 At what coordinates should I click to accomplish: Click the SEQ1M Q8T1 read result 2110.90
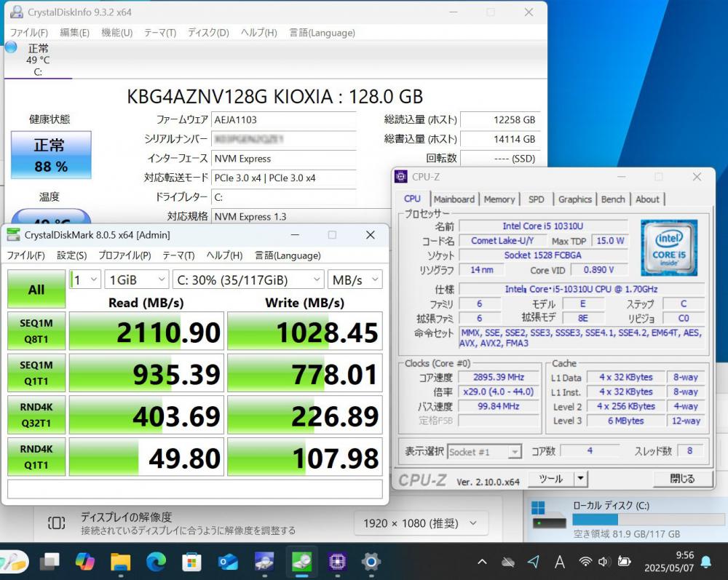coord(146,331)
